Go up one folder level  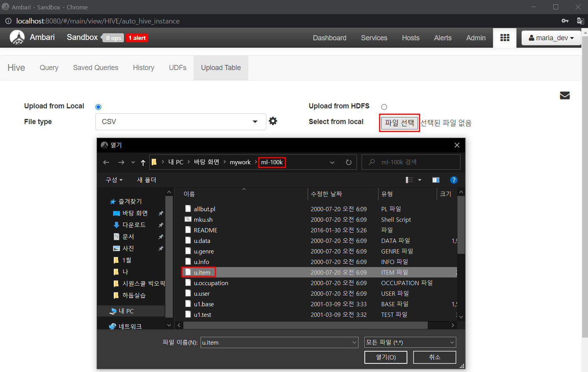(x=143, y=162)
